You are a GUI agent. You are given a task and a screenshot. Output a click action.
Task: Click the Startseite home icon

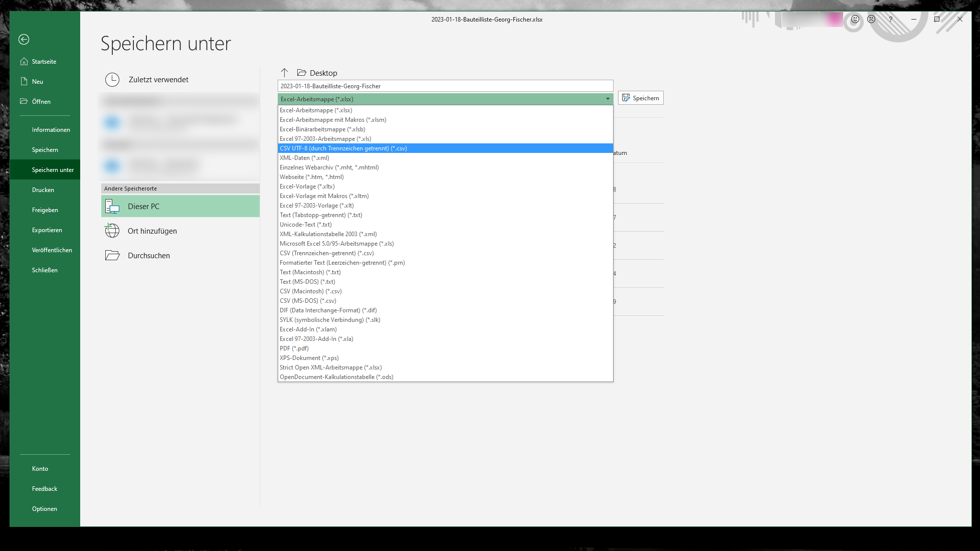click(x=24, y=61)
